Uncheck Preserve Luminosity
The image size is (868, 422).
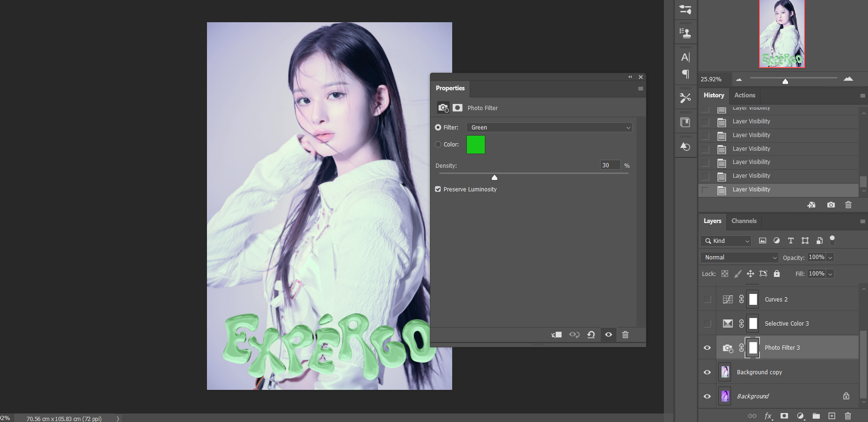click(438, 189)
